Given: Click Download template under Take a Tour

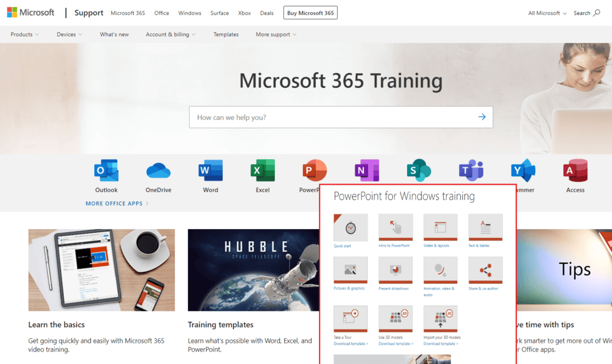Looking at the screenshot, I should (x=351, y=344).
